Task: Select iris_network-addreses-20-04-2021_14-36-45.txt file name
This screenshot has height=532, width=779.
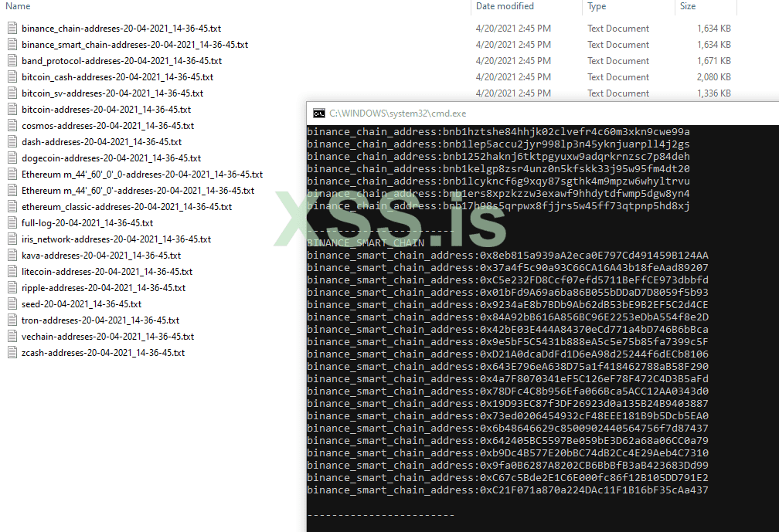Action: coord(116,239)
